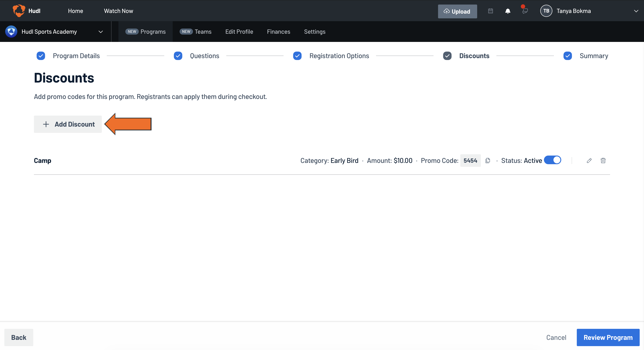
Task: Click the promo code value 5454
Action: point(470,161)
